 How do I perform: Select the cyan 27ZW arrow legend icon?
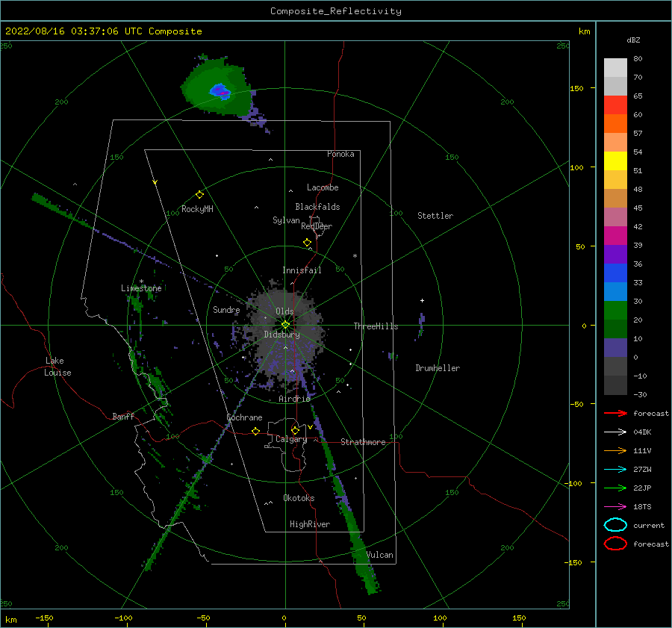615,470
